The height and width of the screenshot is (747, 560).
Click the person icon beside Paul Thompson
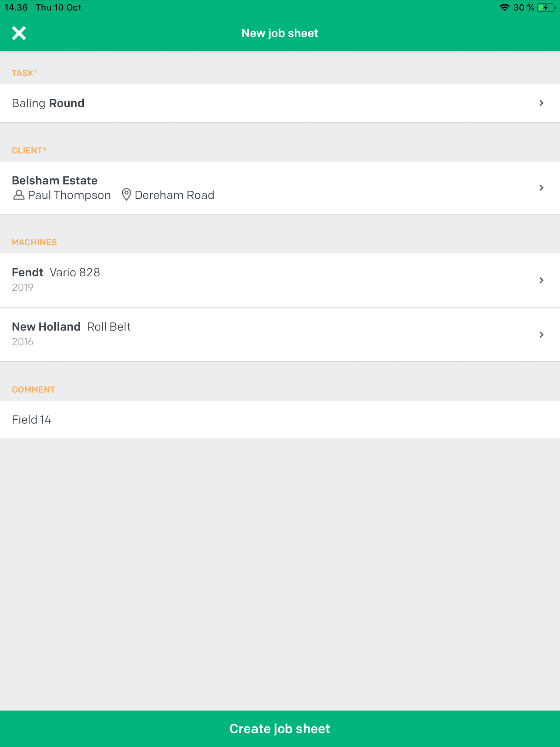coord(19,195)
